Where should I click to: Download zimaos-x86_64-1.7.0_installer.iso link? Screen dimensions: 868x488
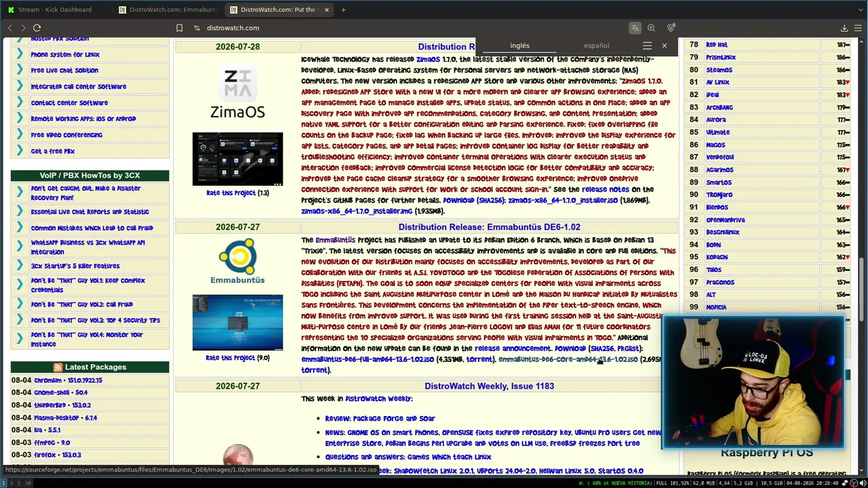(563, 201)
